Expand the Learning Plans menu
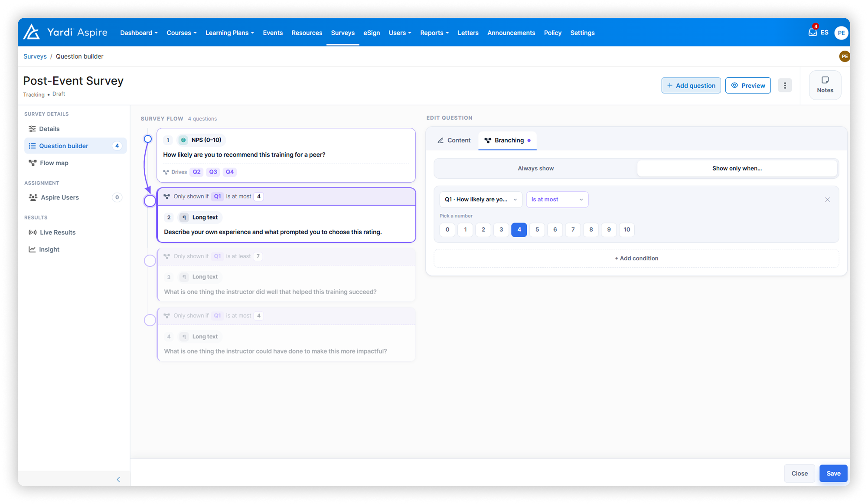 (229, 33)
